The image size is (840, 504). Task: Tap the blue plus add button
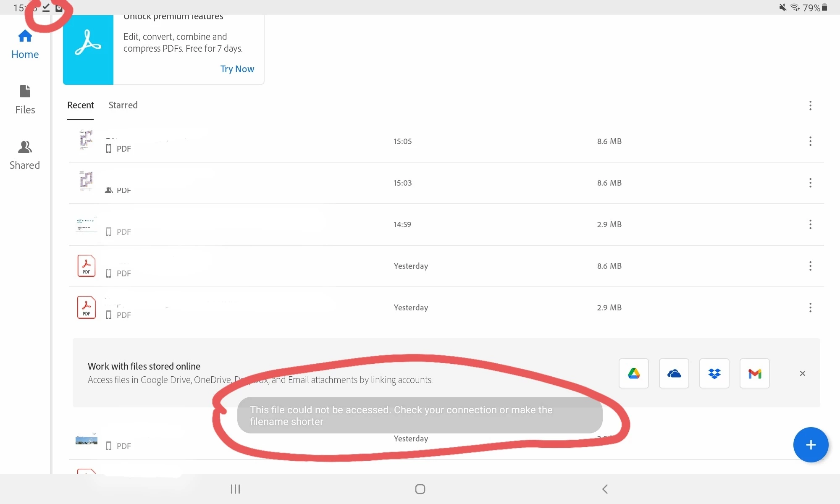[810, 445]
